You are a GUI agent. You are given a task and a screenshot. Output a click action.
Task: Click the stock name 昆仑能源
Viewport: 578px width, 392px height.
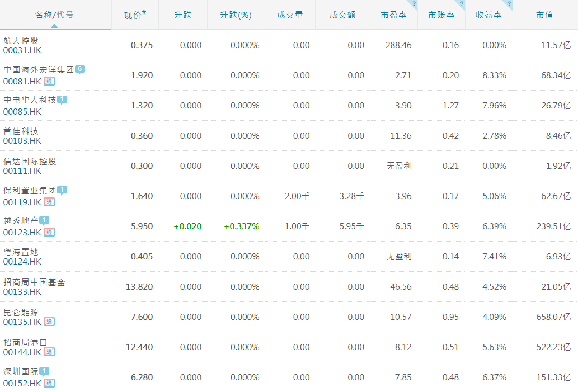coord(21,313)
